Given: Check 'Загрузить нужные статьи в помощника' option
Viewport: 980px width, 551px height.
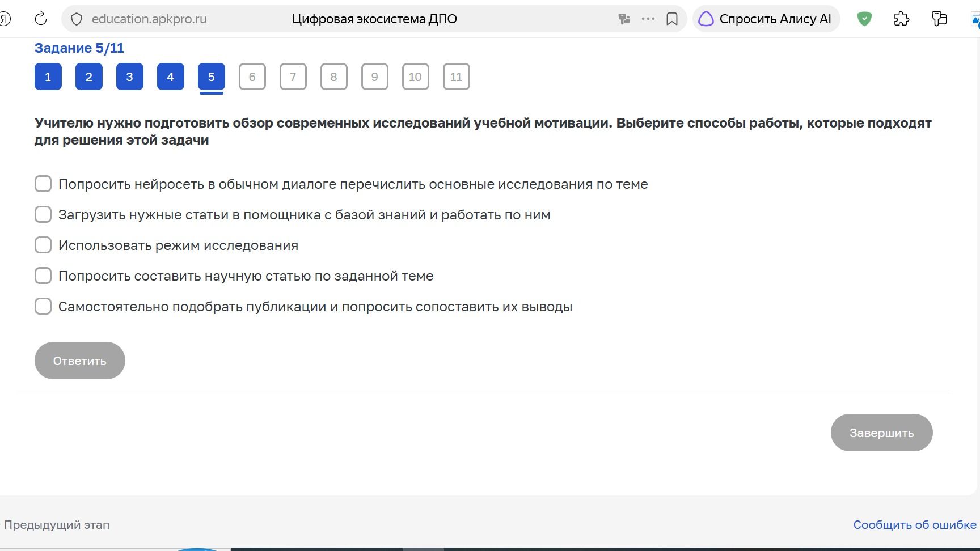Looking at the screenshot, I should [43, 214].
